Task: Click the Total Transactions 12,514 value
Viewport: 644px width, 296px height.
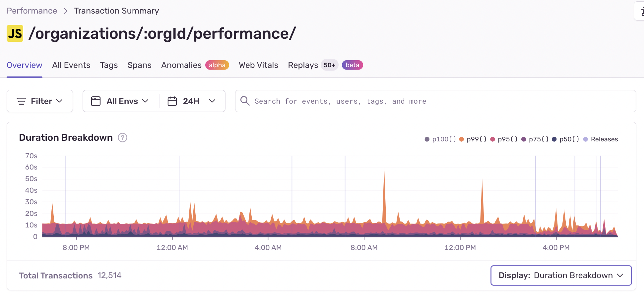Action: [x=109, y=275]
